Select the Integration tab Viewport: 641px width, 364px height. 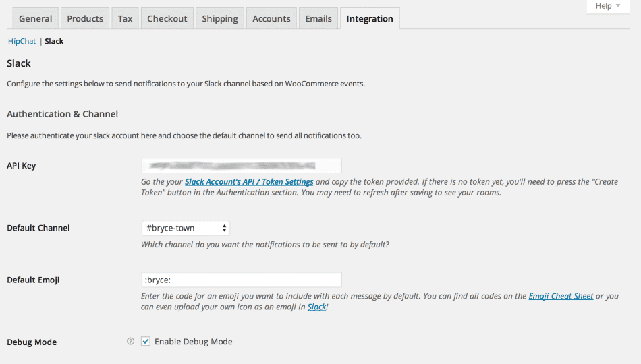(370, 18)
